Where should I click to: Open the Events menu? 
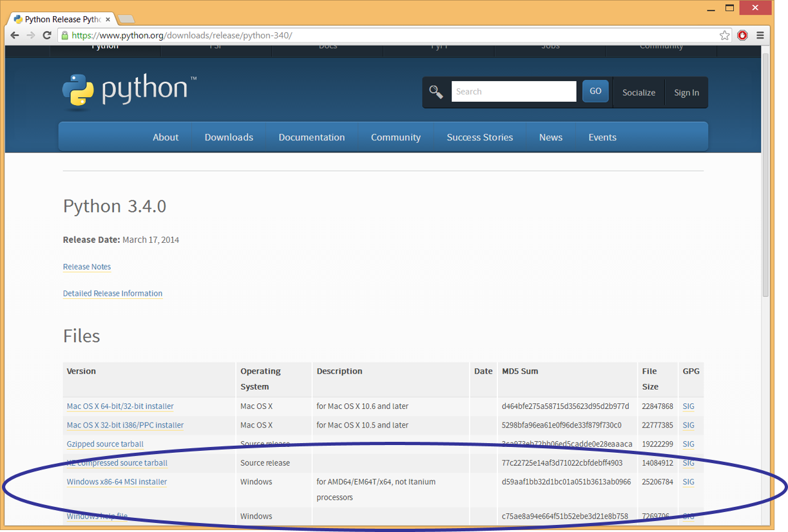602,137
